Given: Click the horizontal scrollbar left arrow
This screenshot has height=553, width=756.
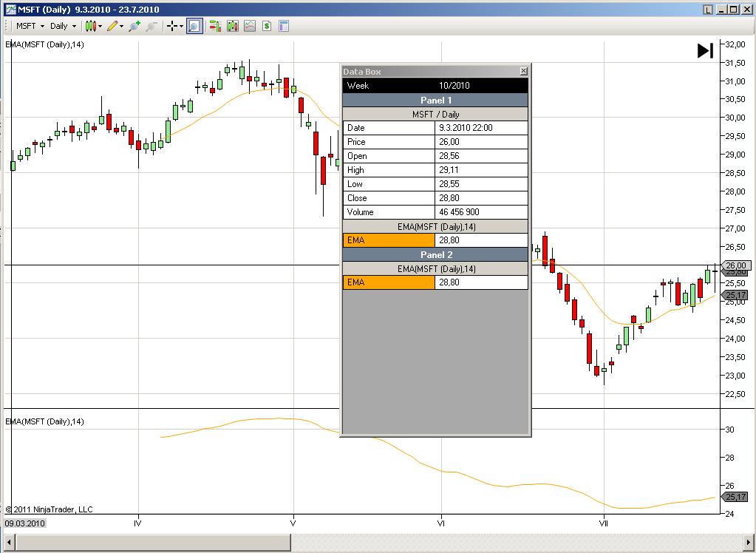Looking at the screenshot, I should [8, 543].
